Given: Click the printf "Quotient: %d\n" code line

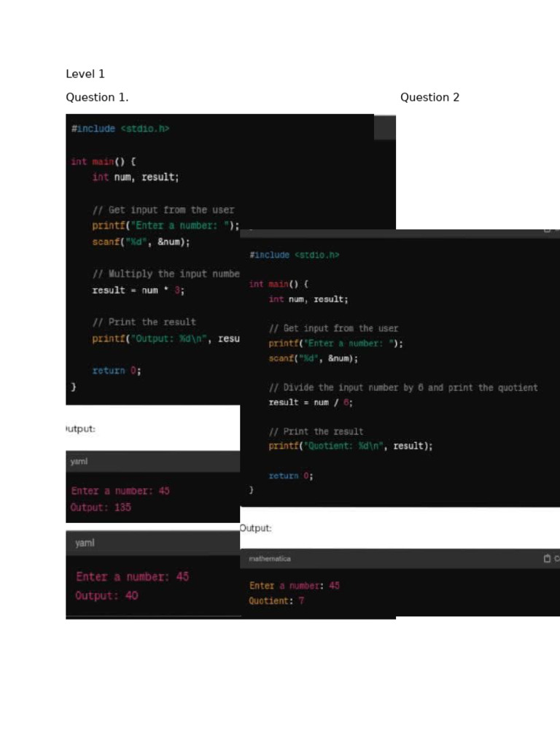Looking at the screenshot, I should coord(351,446).
